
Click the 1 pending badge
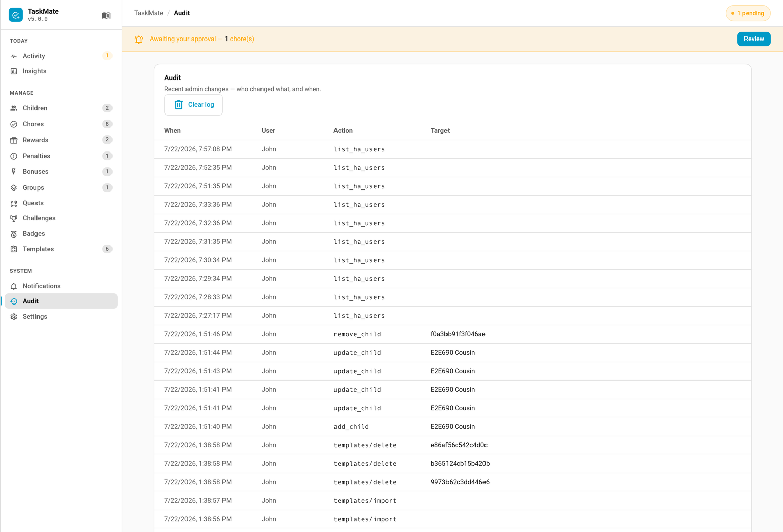(748, 13)
